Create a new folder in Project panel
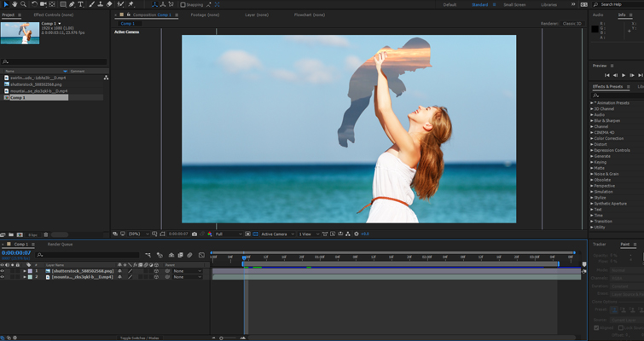The image size is (644, 341). pos(11,234)
